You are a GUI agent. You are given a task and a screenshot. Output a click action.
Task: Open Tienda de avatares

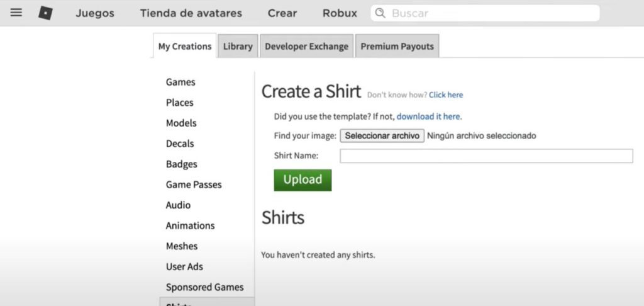coord(191,13)
